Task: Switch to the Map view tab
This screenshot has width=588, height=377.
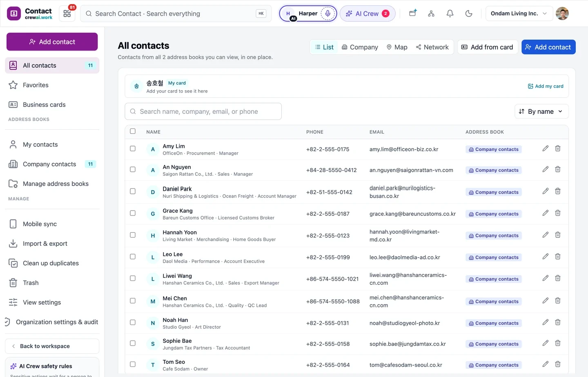Action: 397,47
